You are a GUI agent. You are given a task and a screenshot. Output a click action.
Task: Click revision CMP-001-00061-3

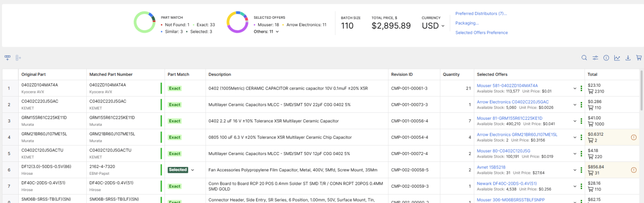coord(409,89)
